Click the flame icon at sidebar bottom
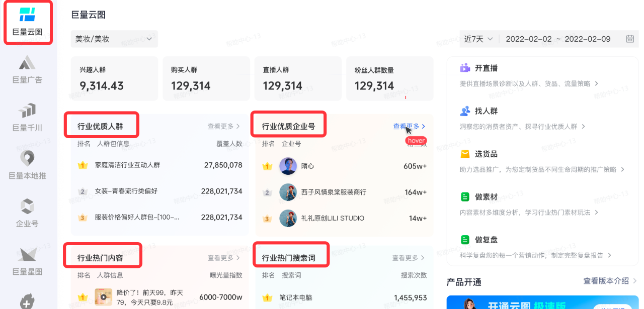 click(27, 301)
